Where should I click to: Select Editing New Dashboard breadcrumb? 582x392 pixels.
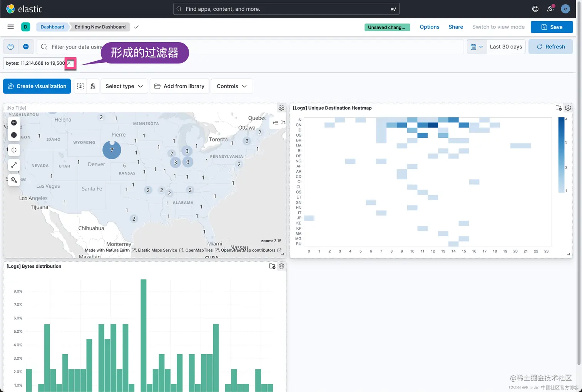[x=100, y=27]
